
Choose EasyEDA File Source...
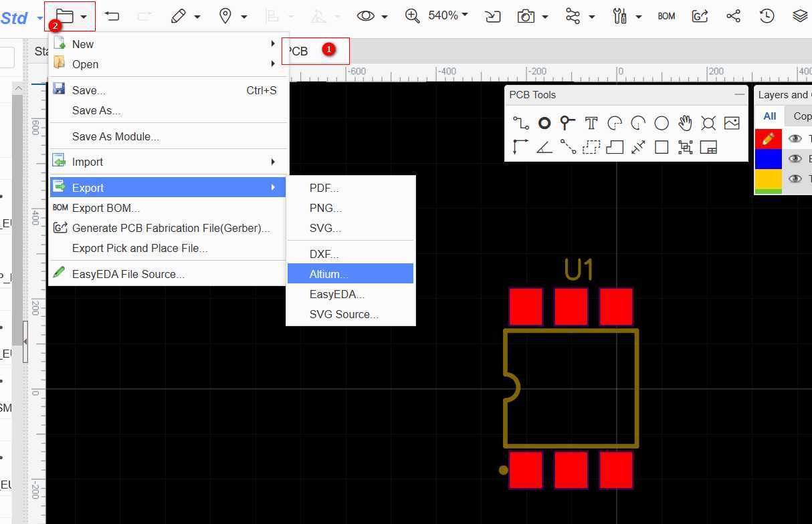169,274
